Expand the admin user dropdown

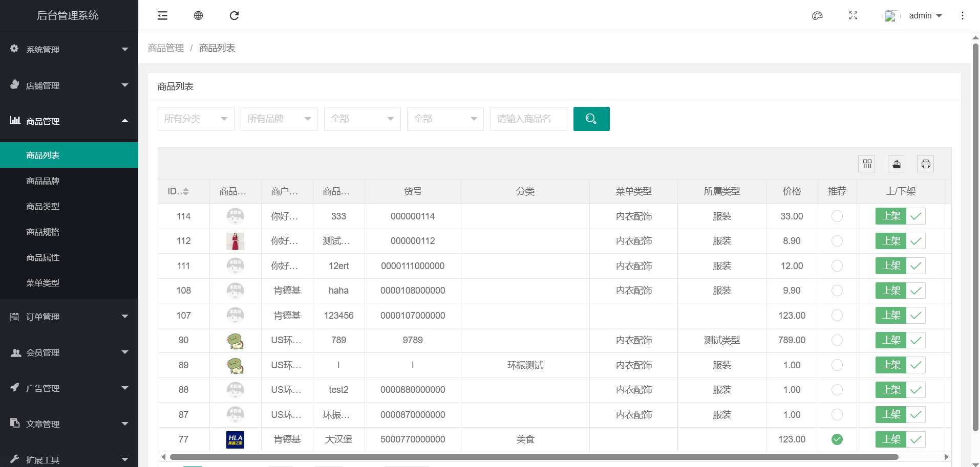tap(925, 16)
